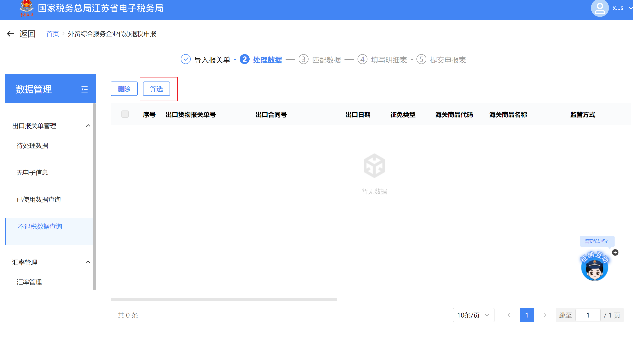Click the 删除 button
Screen dimensions: 642x364
click(124, 89)
